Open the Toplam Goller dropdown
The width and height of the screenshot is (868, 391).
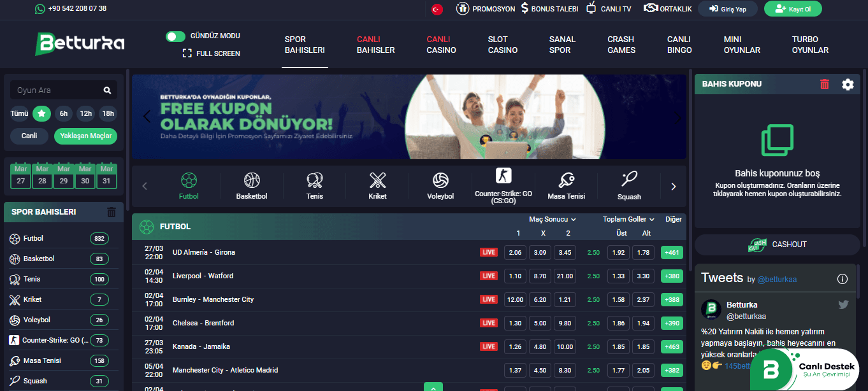pos(628,219)
